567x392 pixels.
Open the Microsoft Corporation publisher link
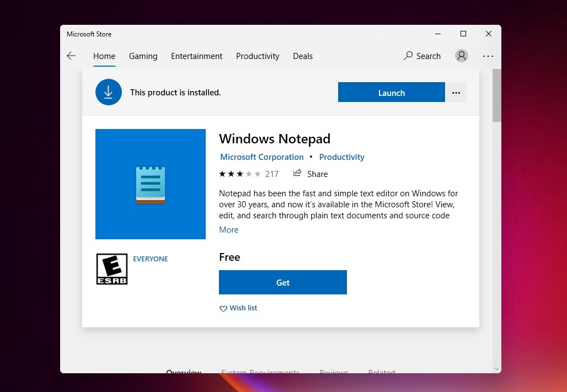[x=261, y=157]
